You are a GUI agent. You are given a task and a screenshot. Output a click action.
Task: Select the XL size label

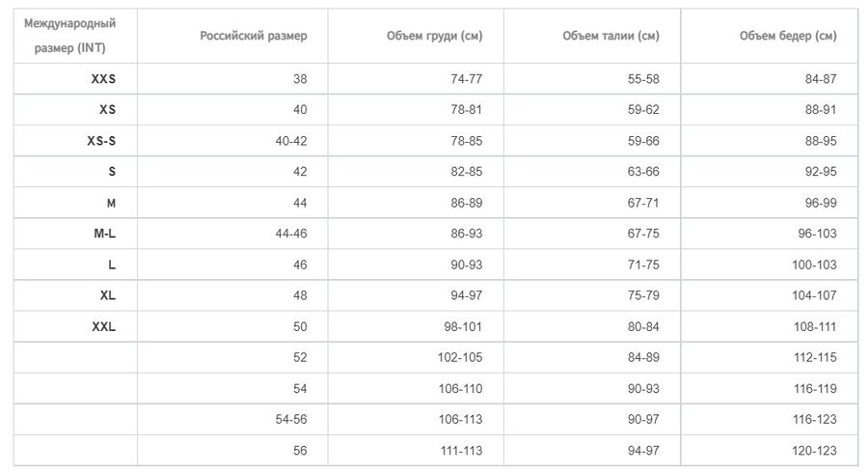point(108,295)
